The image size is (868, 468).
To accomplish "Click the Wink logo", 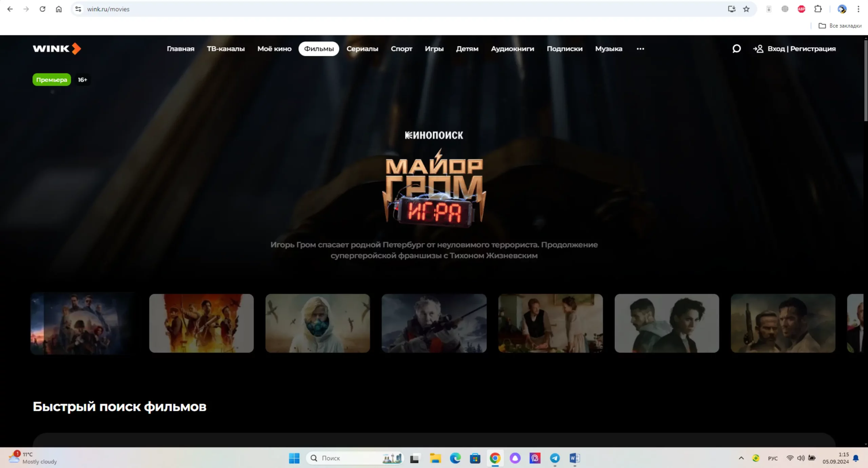I will pos(57,49).
